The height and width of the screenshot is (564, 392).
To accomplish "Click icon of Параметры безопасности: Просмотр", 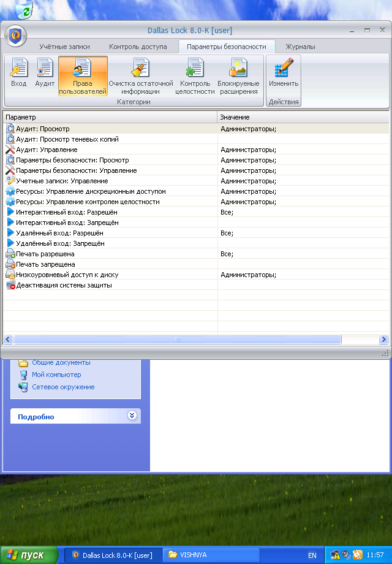I will pyautogui.click(x=10, y=160).
